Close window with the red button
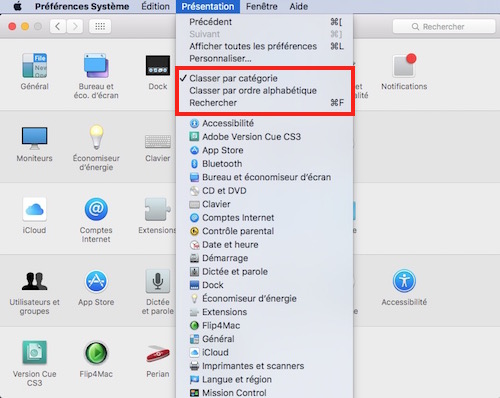This screenshot has height=398, width=500. tap(12, 26)
